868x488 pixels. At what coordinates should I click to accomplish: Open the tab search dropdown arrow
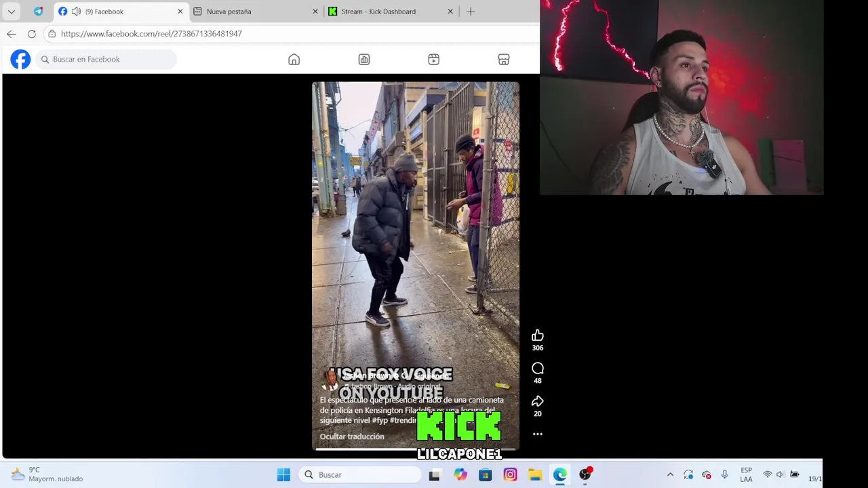12,12
